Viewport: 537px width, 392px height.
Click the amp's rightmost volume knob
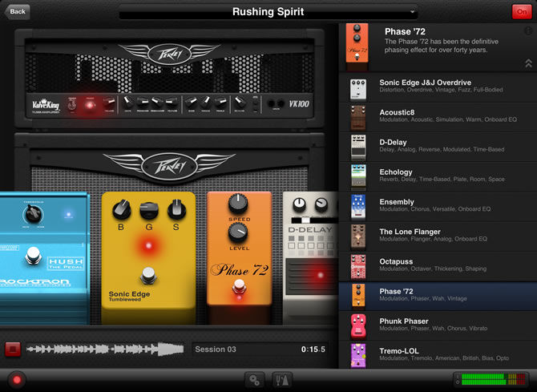click(239, 102)
